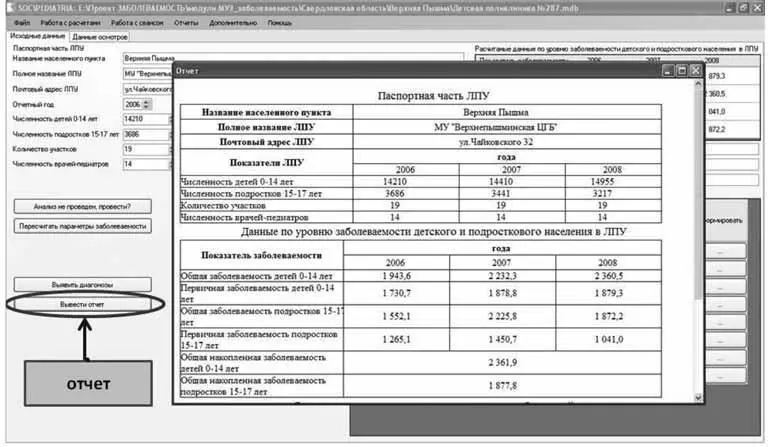Click the Выявить диагнозы button
Viewport: 768px width, 447px height.
click(82, 284)
